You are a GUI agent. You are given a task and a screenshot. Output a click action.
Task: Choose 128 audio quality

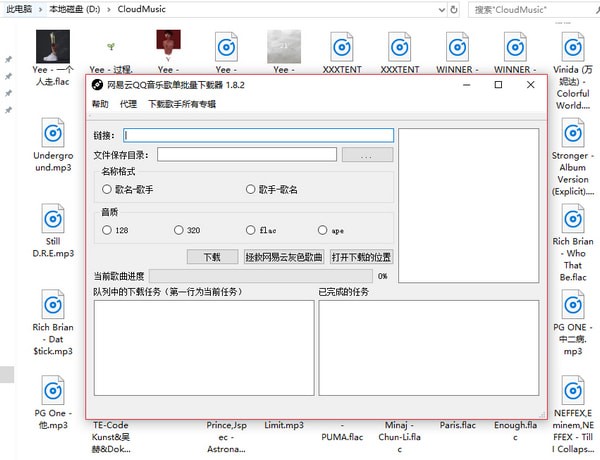pos(115,230)
